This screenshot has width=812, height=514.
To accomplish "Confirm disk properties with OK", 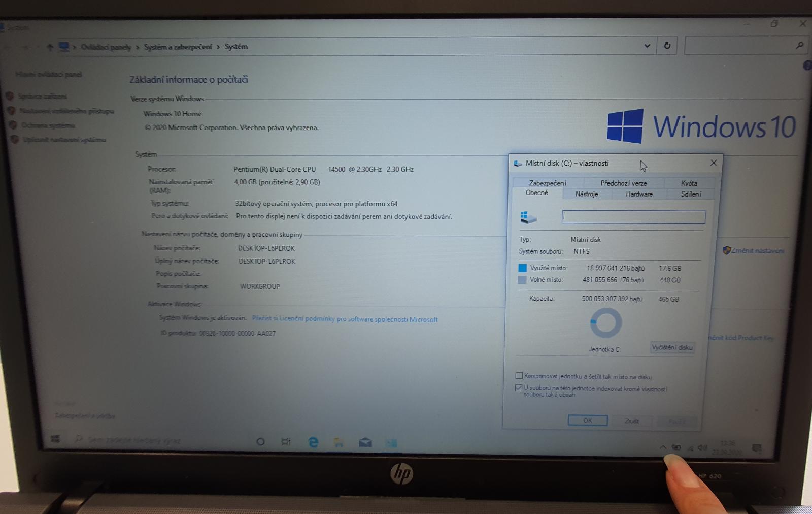I will [x=588, y=421].
